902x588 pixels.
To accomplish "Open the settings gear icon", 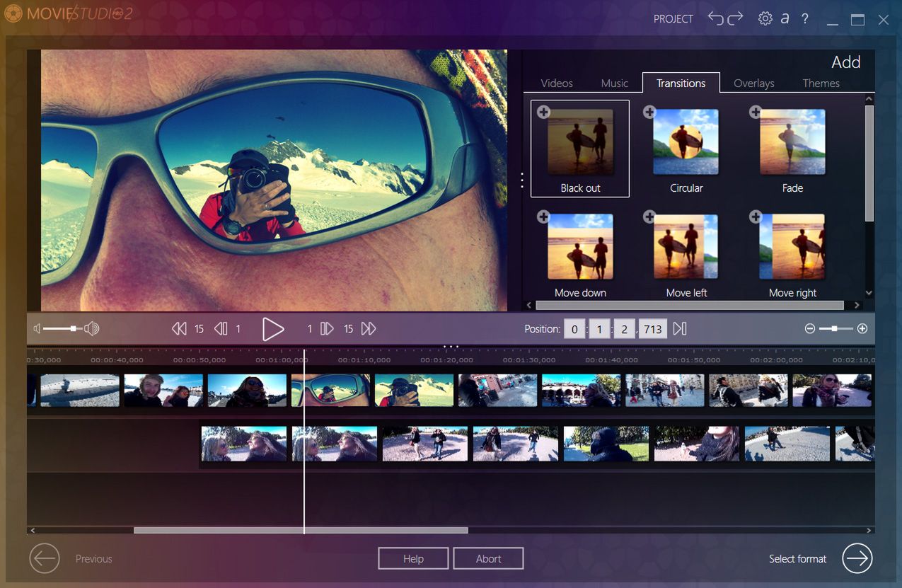I will point(765,18).
